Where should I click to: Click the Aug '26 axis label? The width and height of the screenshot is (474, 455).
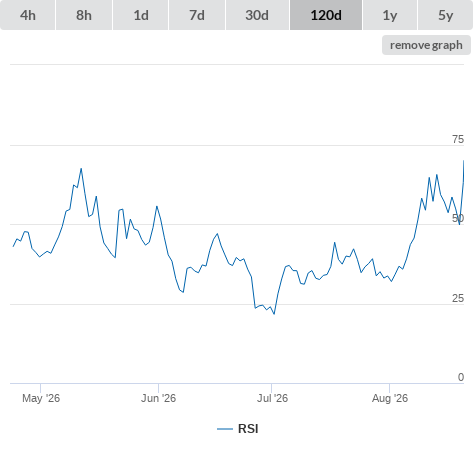390,398
